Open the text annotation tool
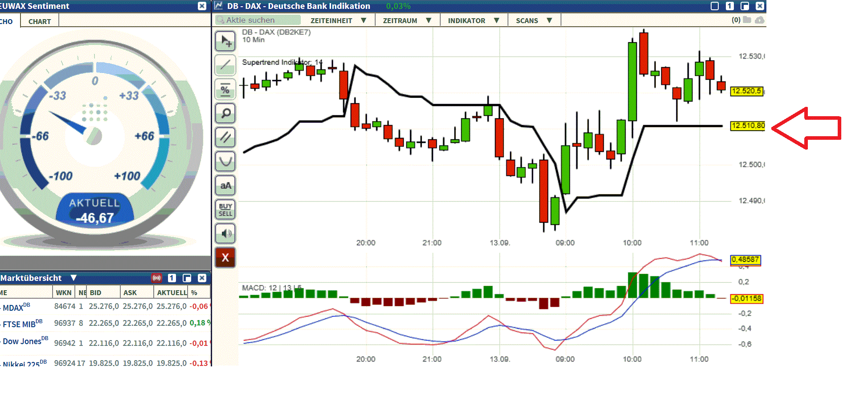 pyautogui.click(x=225, y=186)
